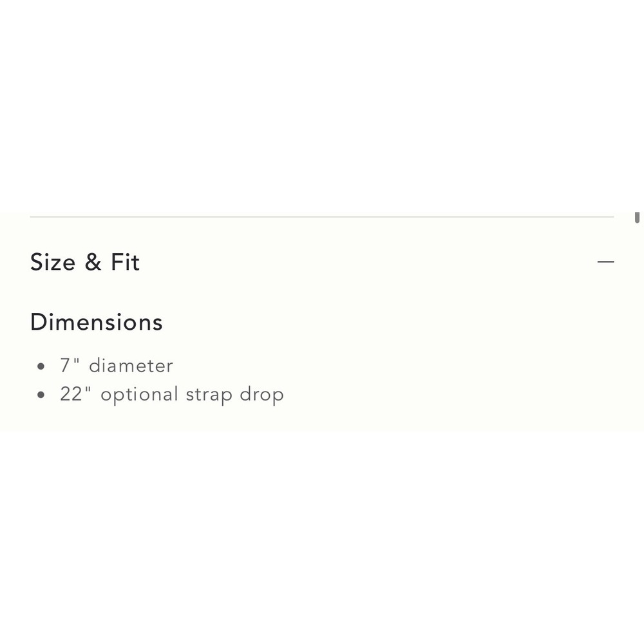Click the 22" measurement value
644x644 pixels.
(x=75, y=393)
